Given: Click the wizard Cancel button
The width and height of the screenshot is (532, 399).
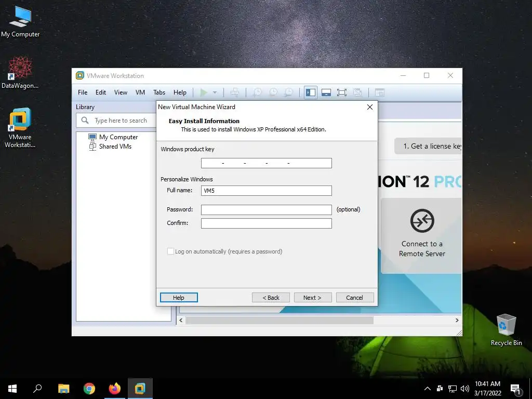Looking at the screenshot, I should tap(354, 298).
